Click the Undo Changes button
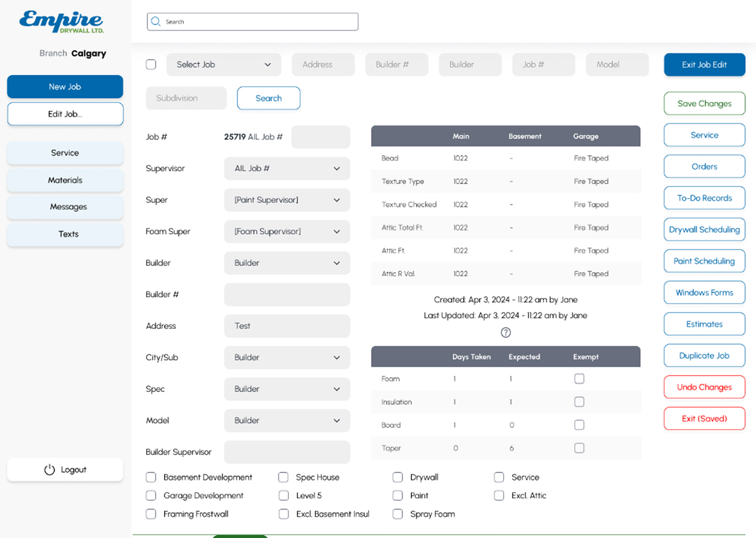 [x=704, y=387]
